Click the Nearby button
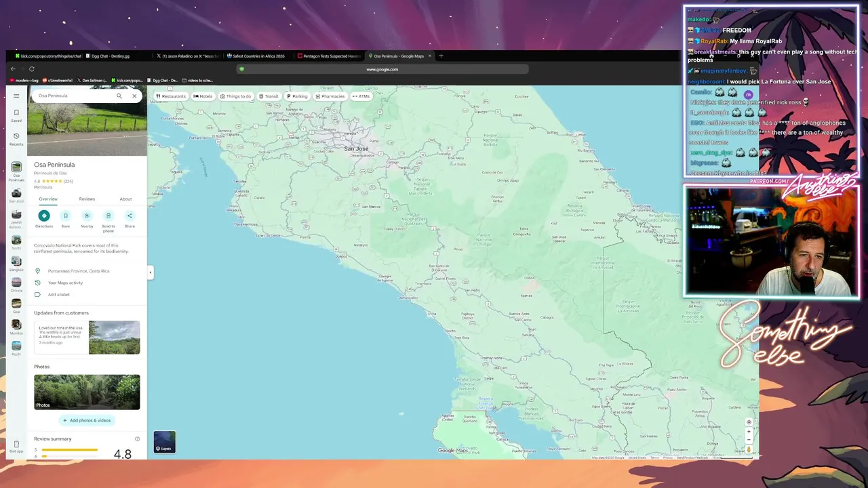The image size is (868, 488). 87,219
